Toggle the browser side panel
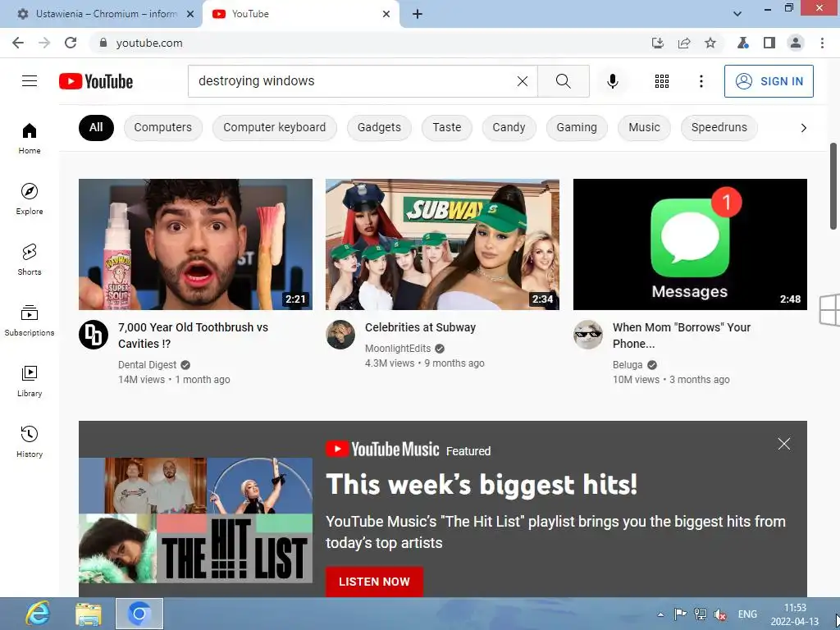The height and width of the screenshot is (630, 840). 769,43
